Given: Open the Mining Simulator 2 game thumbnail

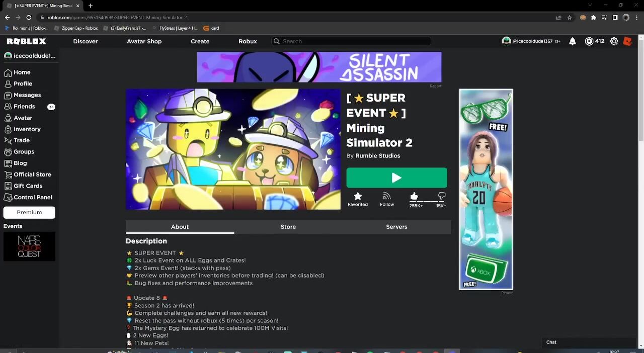Looking at the screenshot, I should 233,149.
